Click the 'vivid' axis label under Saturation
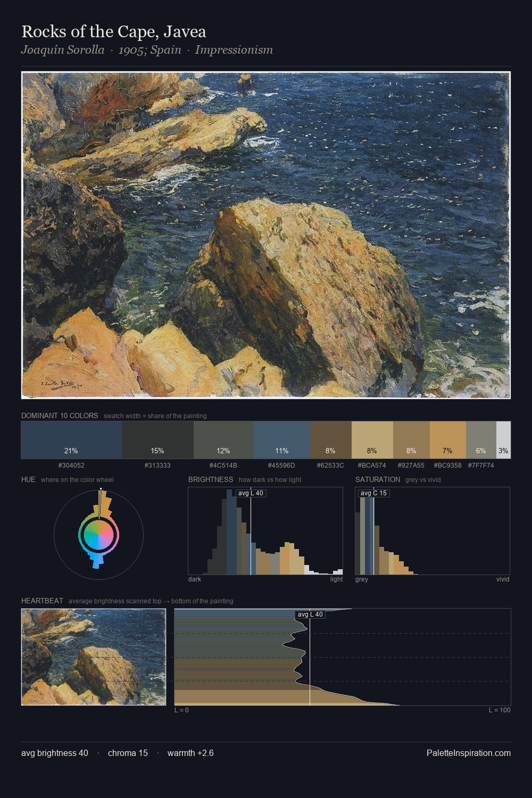 (x=503, y=579)
